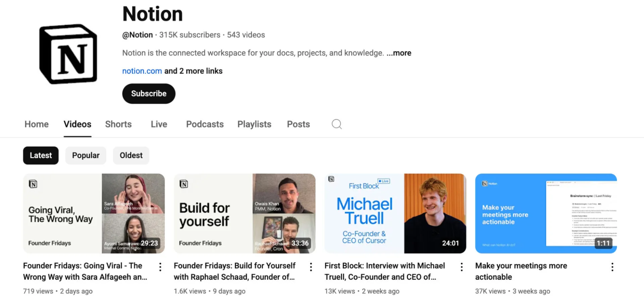This screenshot has width=644, height=305.
Task: Switch to the Shorts tab
Action: [118, 124]
